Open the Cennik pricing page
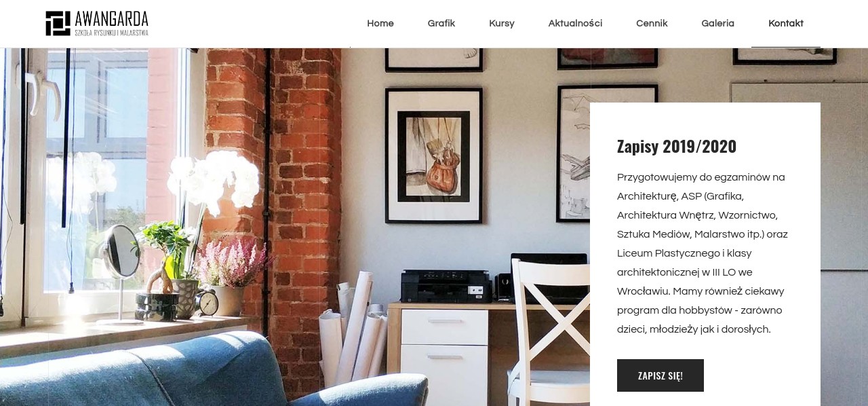The image size is (868, 406). tap(652, 23)
